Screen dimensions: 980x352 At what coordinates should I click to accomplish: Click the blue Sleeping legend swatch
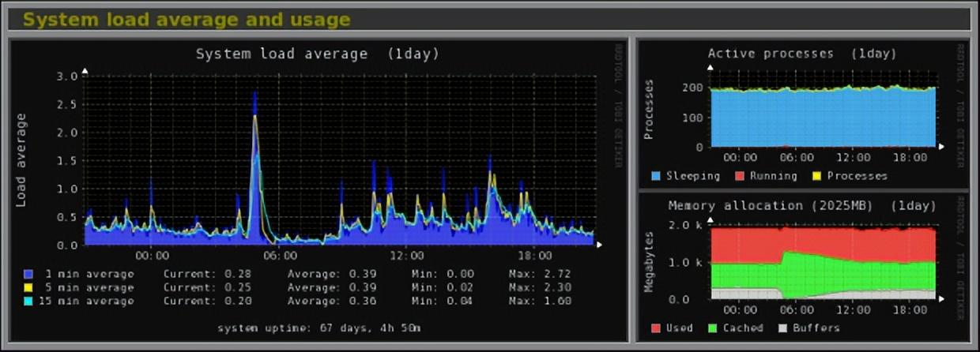(x=655, y=176)
